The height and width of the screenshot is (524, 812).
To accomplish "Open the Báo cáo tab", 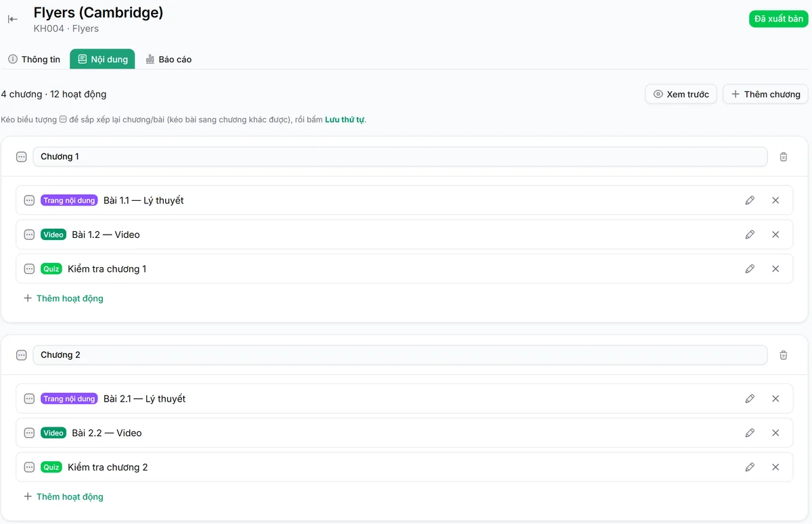I will (168, 59).
